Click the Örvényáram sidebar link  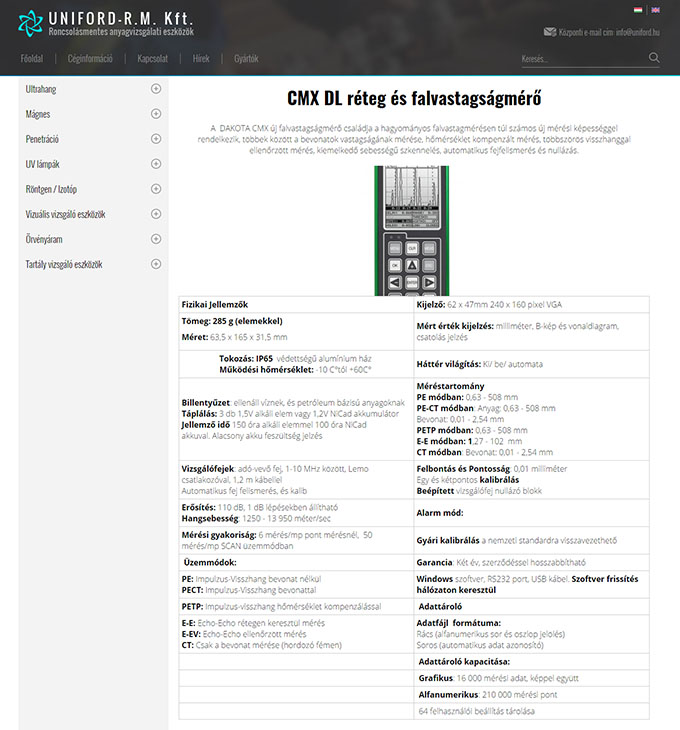(x=44, y=240)
